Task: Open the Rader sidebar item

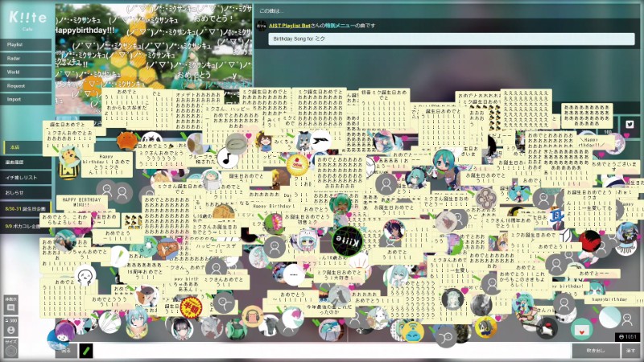Action: [26, 58]
